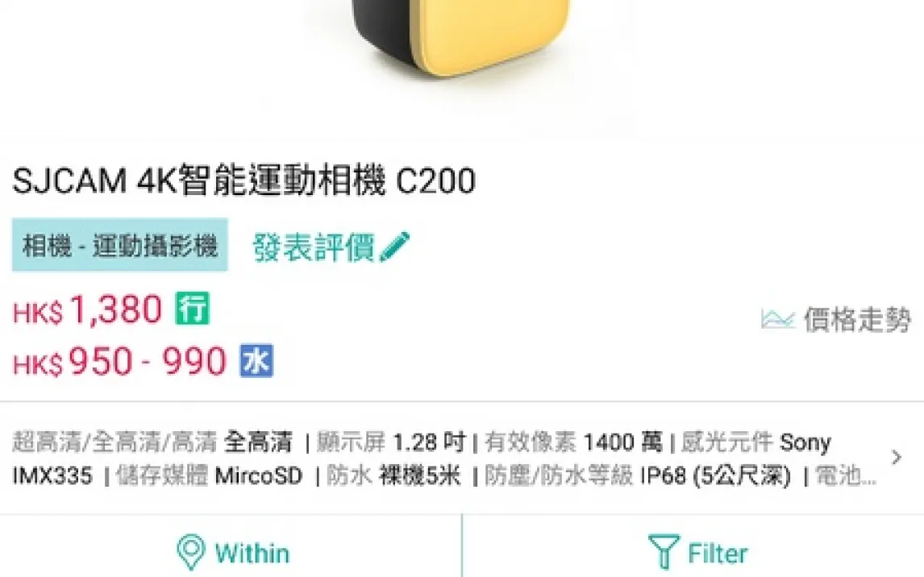The height and width of the screenshot is (577, 924).
Task: Click the IP68 (5公尺深) spec text
Action: tap(715, 475)
